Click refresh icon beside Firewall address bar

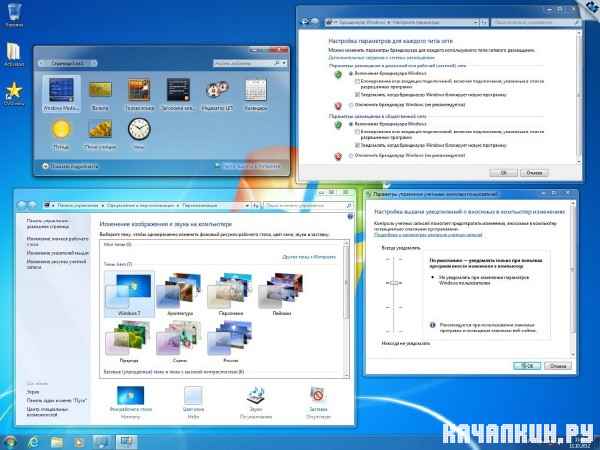pos(484,23)
